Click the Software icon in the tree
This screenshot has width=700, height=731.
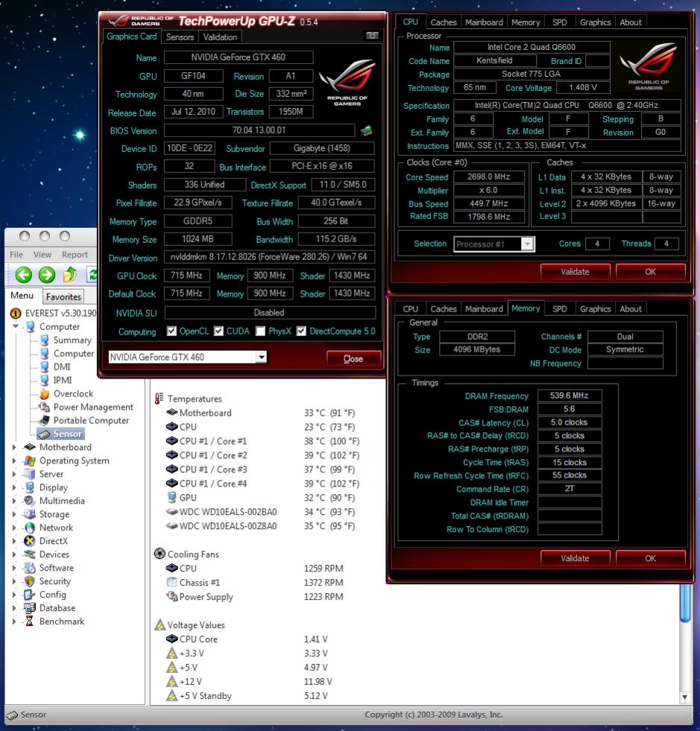[x=30, y=568]
